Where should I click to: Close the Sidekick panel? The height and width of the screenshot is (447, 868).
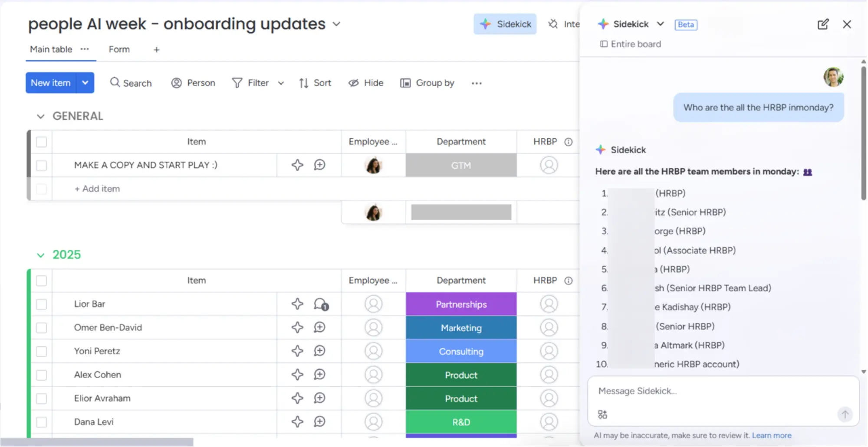(x=847, y=24)
